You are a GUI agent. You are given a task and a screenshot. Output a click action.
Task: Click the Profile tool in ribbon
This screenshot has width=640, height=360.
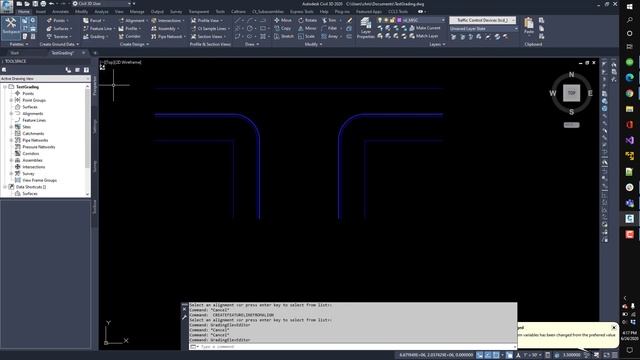(129, 29)
